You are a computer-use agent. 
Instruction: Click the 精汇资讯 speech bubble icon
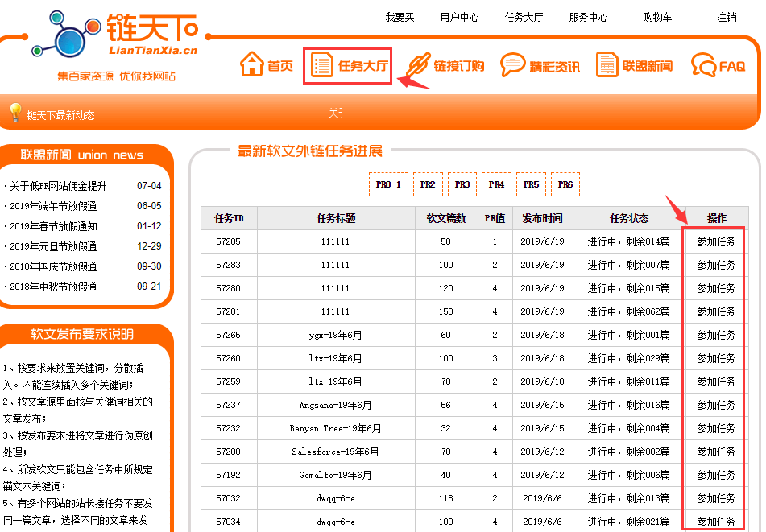click(512, 65)
